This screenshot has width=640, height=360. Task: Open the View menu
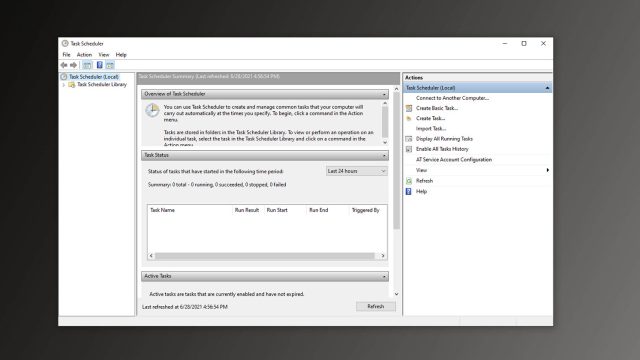[x=104, y=55]
